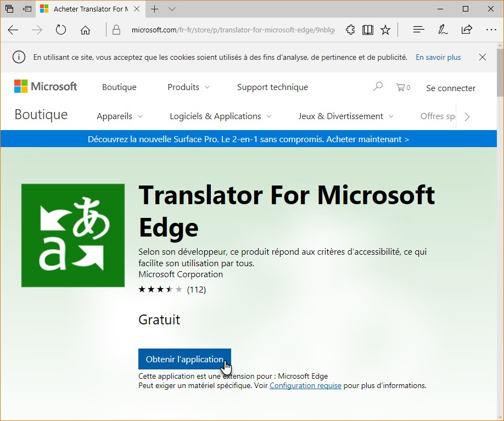The height and width of the screenshot is (421, 504).
Task: Close the Acheter Translator tab
Action: tap(137, 9)
